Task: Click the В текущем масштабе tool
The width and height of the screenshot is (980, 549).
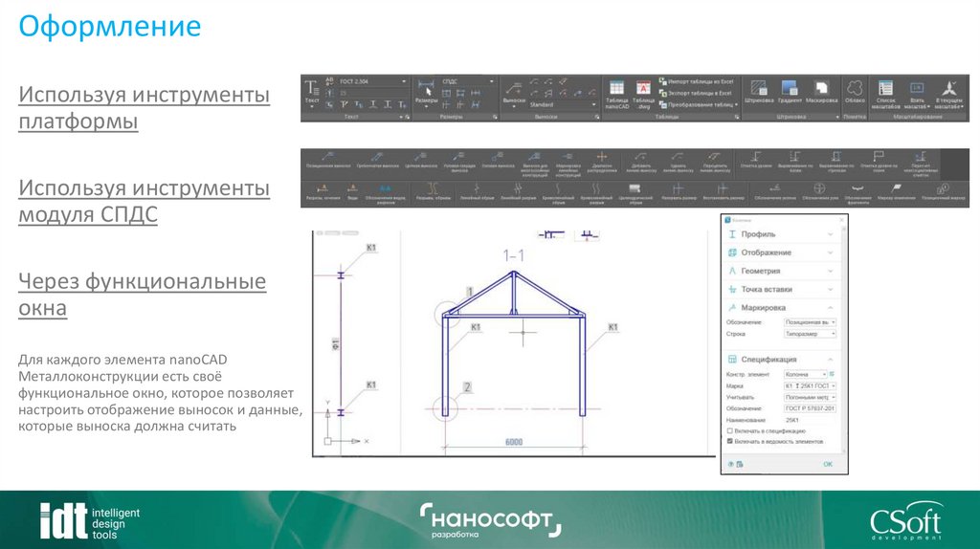Action: pos(949,94)
